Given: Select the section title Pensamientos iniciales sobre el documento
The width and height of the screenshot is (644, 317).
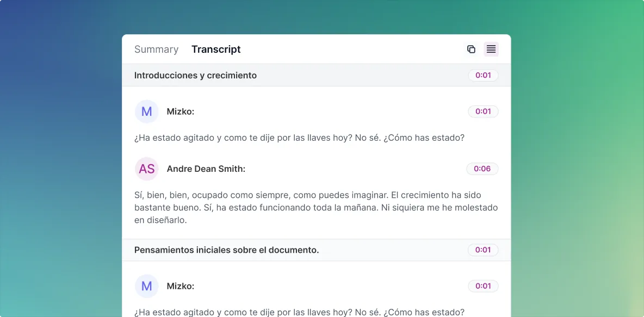Looking at the screenshot, I should tap(227, 250).
